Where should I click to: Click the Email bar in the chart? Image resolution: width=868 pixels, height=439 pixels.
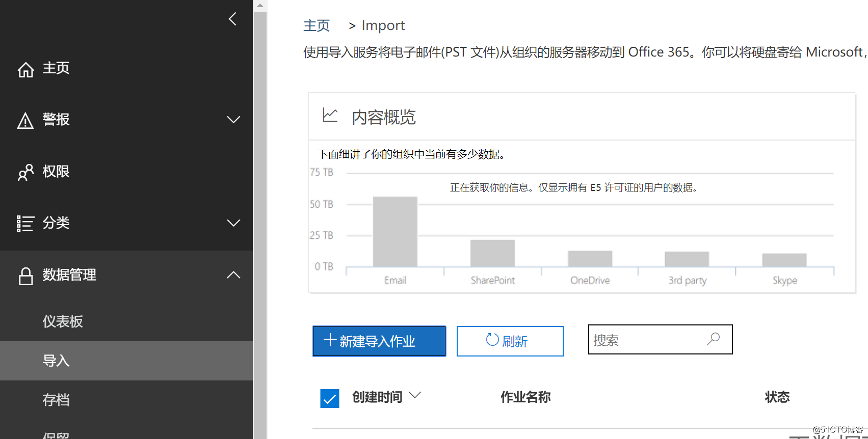pos(395,231)
